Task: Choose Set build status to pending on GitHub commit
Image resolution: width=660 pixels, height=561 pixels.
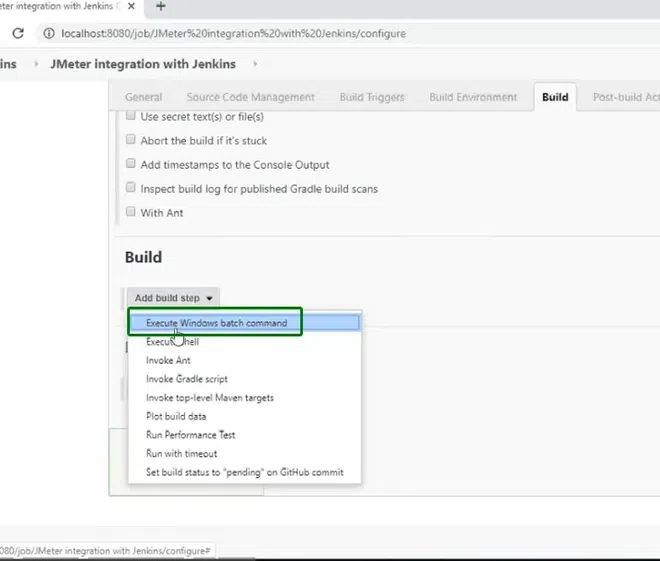Action: point(244,472)
